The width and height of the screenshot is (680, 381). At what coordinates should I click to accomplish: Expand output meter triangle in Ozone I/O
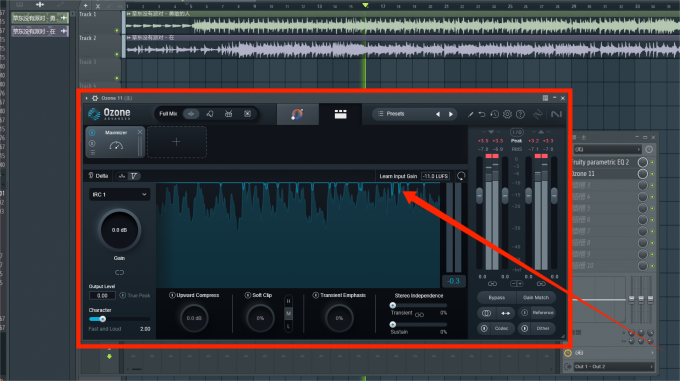click(x=541, y=132)
